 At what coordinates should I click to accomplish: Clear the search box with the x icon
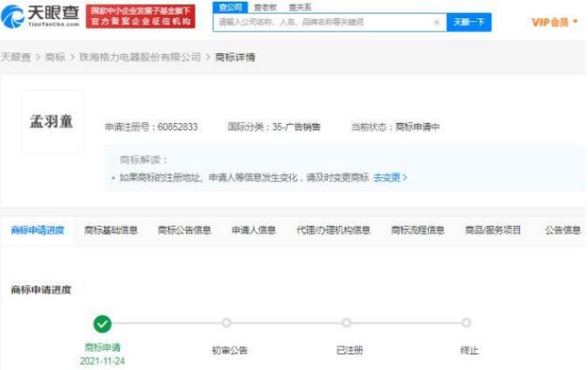(437, 23)
